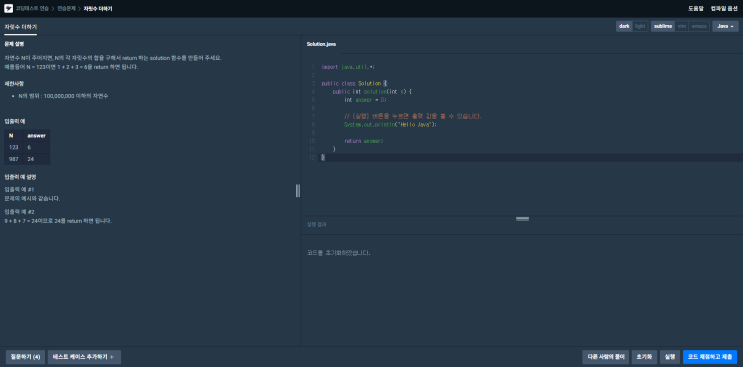This screenshot has width=743, height=367.
Task: Click the 초기화 reset button
Action: click(x=644, y=357)
